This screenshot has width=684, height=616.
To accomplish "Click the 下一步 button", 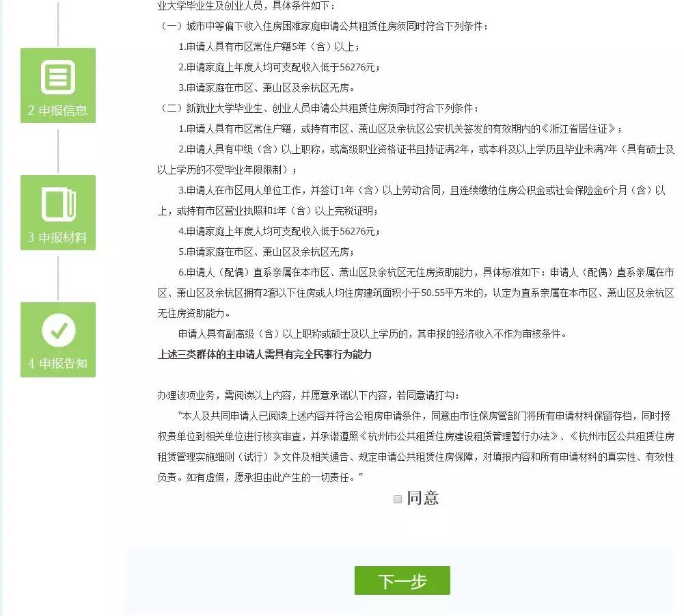I will pos(402,580).
